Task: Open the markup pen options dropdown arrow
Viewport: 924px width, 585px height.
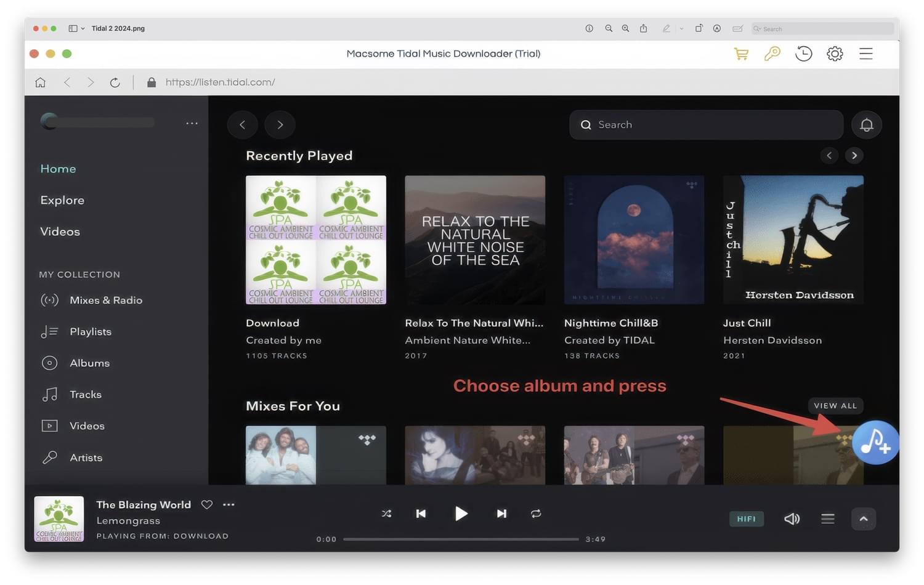Action: point(681,28)
